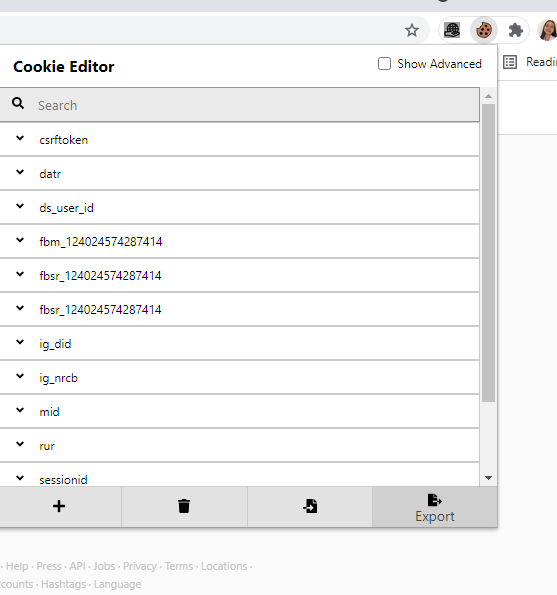Image resolution: width=557 pixels, height=595 pixels.
Task: Enable the Show Advanced checkbox
Action: point(384,64)
